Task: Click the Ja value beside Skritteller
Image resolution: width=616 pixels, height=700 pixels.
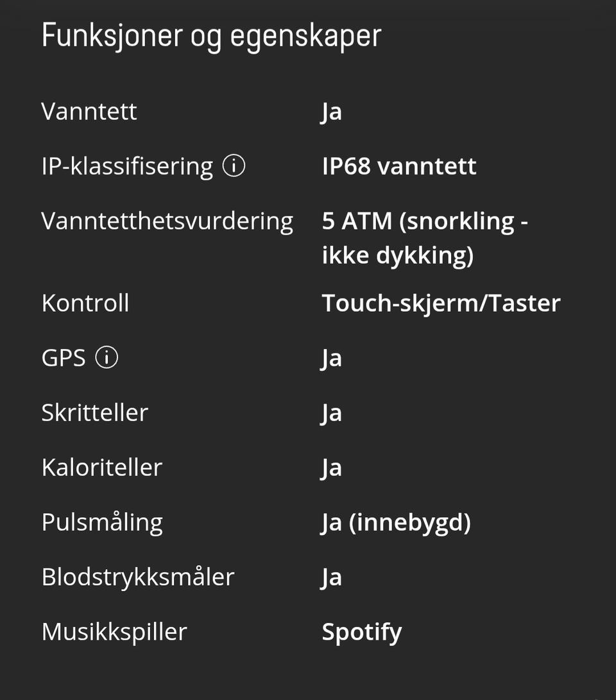Action: click(331, 413)
